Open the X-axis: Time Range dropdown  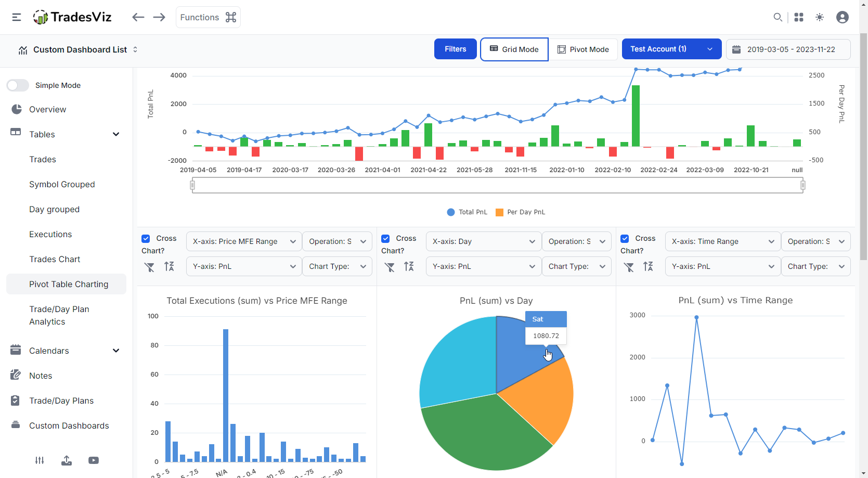(x=723, y=241)
